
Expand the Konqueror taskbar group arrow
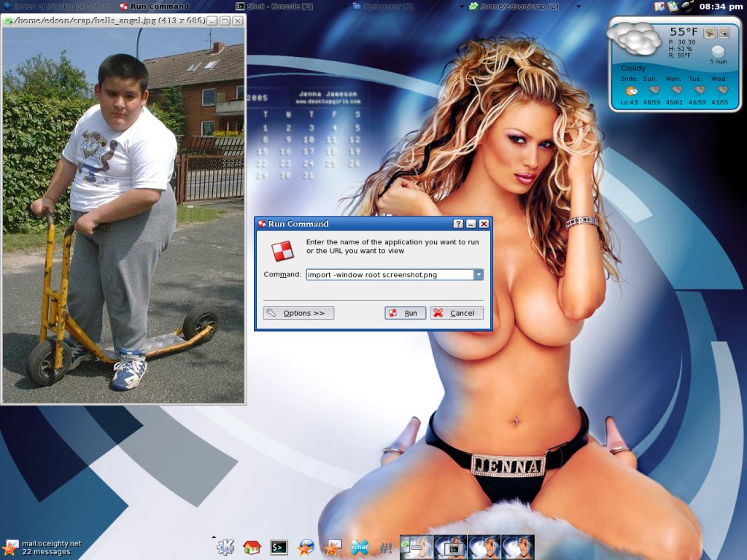[x=462, y=6]
